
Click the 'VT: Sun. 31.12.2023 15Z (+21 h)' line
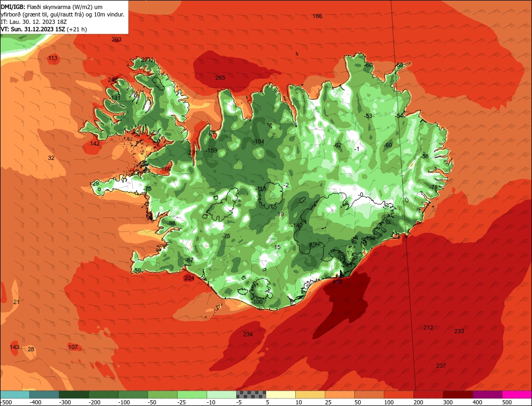pos(44,29)
